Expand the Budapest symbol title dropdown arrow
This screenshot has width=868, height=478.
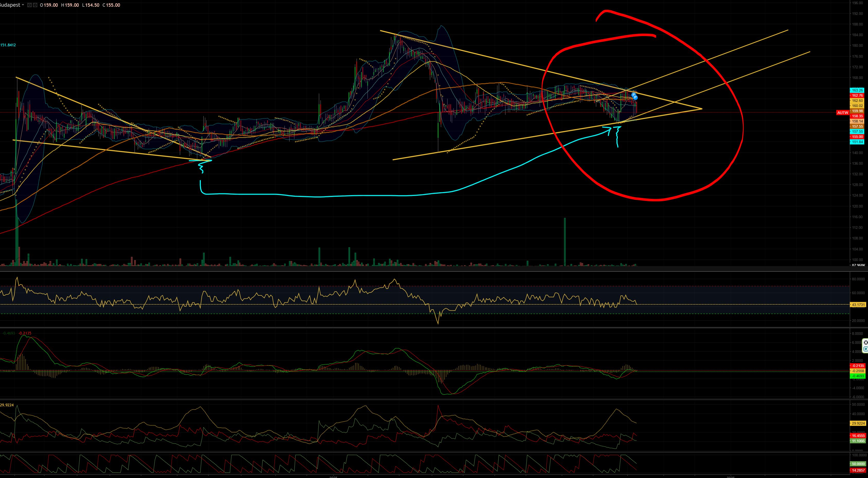click(23, 5)
